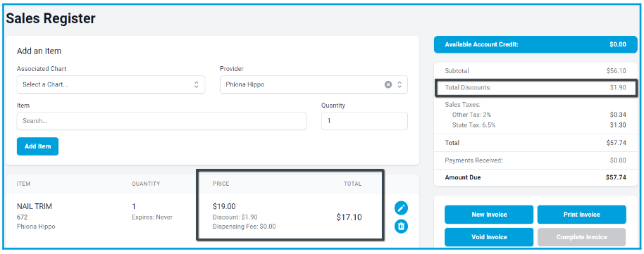This screenshot has height=254, width=644.
Task: Click the Add Item button
Action: (x=37, y=146)
